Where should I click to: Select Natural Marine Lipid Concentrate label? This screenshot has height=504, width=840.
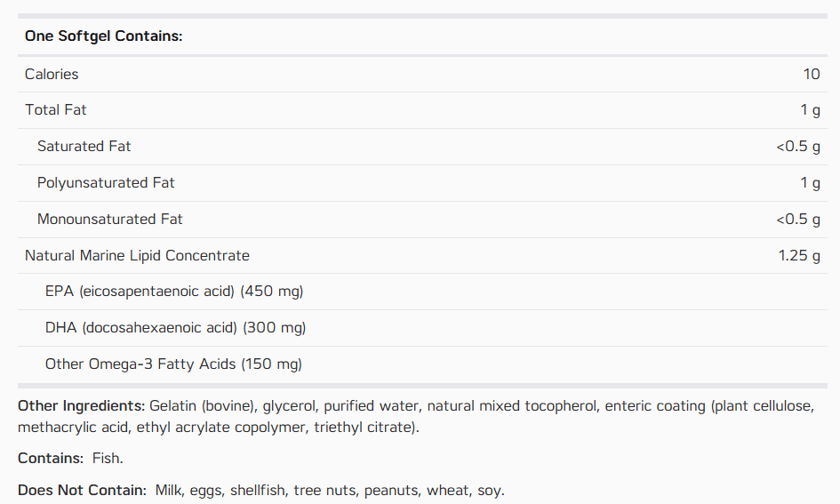[137, 255]
